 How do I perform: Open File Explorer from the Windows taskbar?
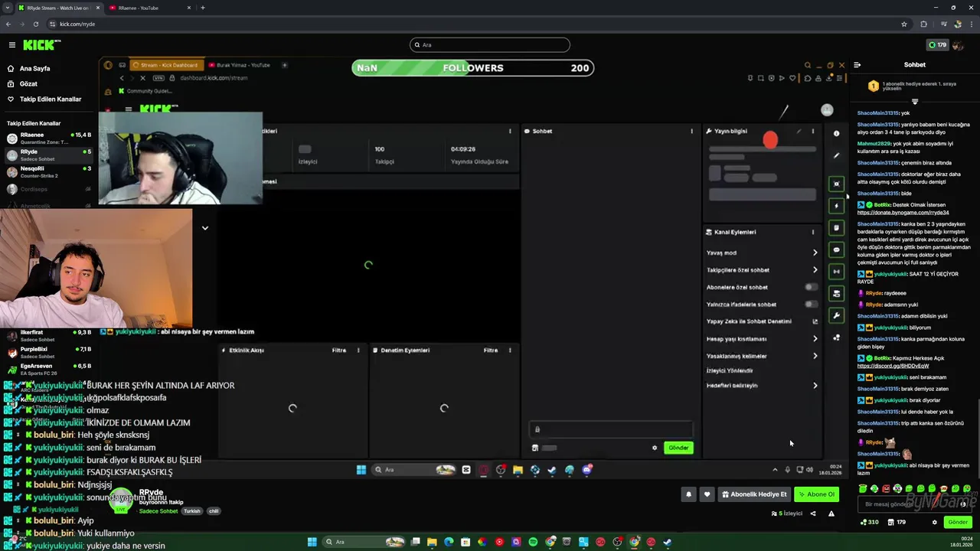point(432,542)
